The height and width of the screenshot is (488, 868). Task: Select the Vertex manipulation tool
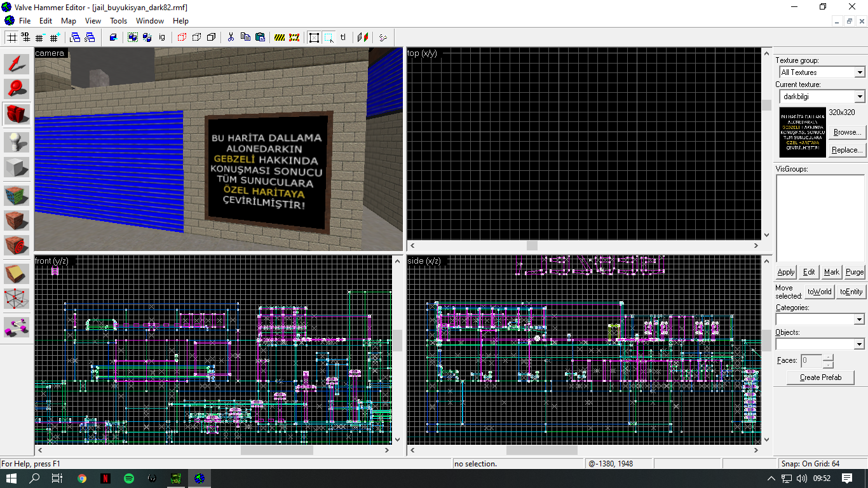[x=17, y=299]
